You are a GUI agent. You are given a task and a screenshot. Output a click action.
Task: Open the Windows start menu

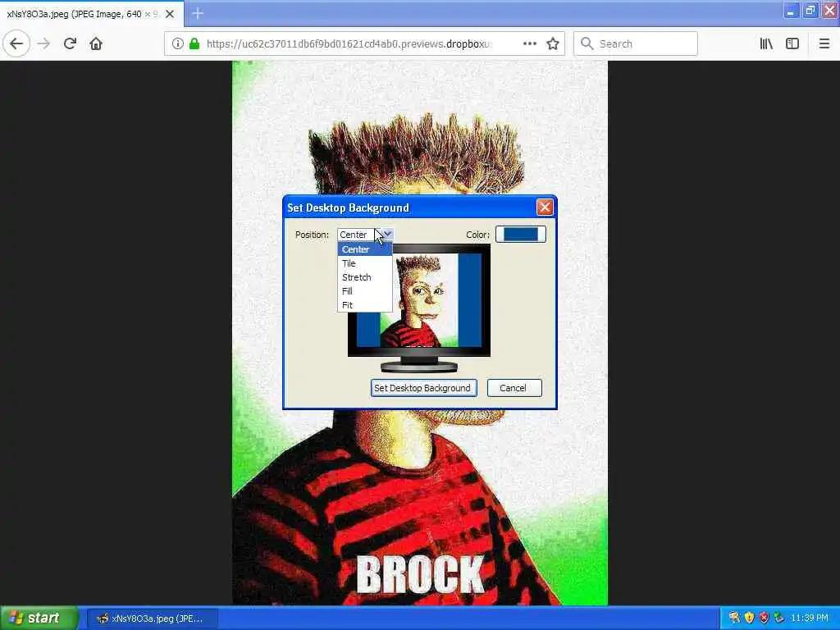[x=39, y=619]
